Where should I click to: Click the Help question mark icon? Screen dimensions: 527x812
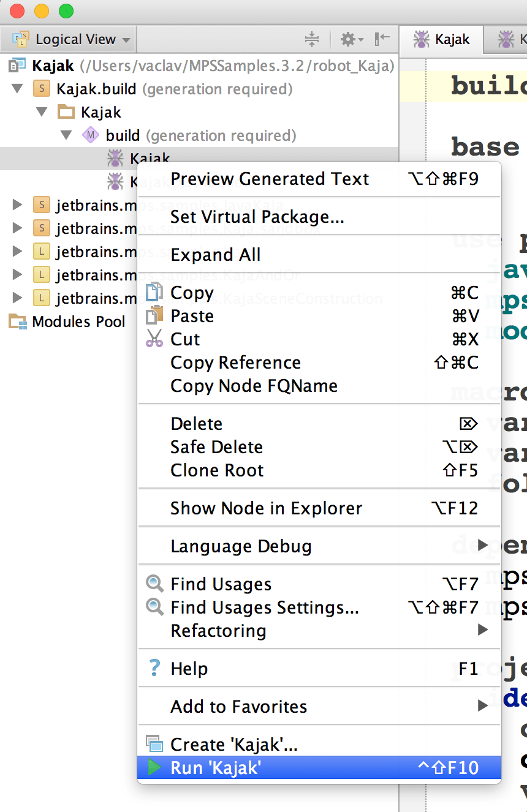click(154, 669)
